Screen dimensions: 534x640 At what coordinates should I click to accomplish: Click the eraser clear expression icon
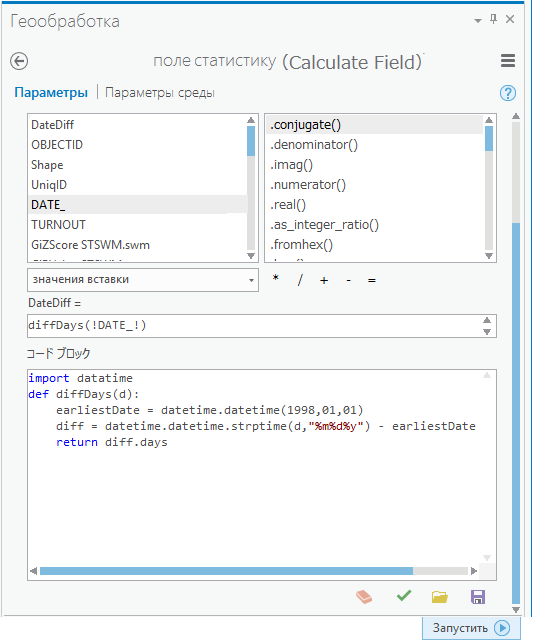click(x=364, y=597)
